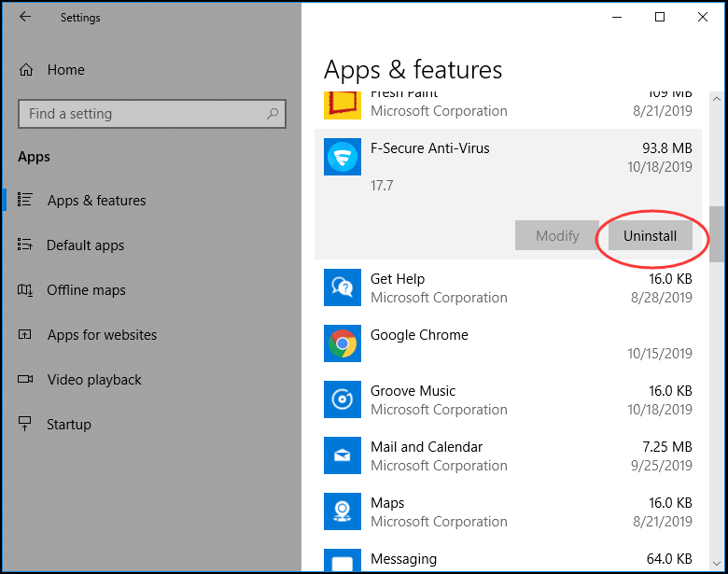Click the 7.25 MB size value

(x=667, y=447)
